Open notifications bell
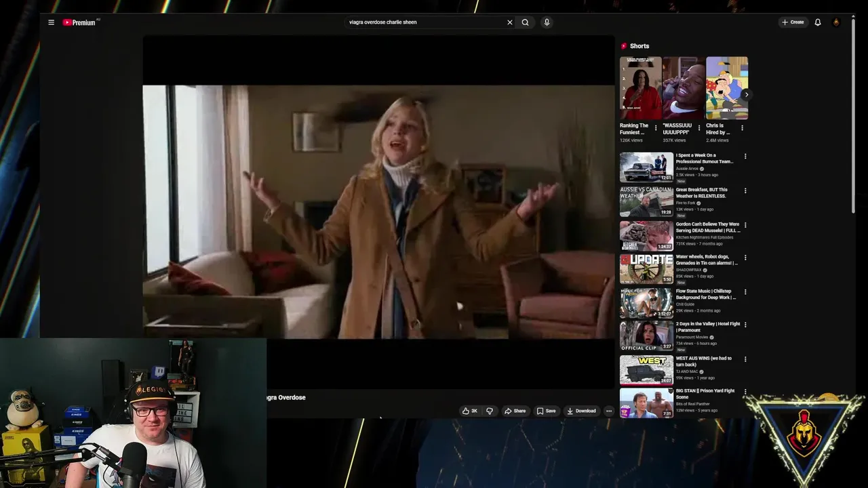This screenshot has width=868, height=488. click(818, 22)
